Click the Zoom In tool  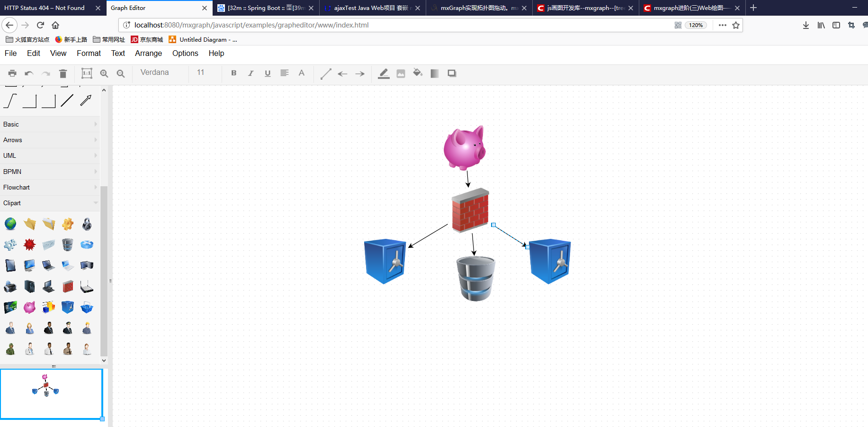104,73
